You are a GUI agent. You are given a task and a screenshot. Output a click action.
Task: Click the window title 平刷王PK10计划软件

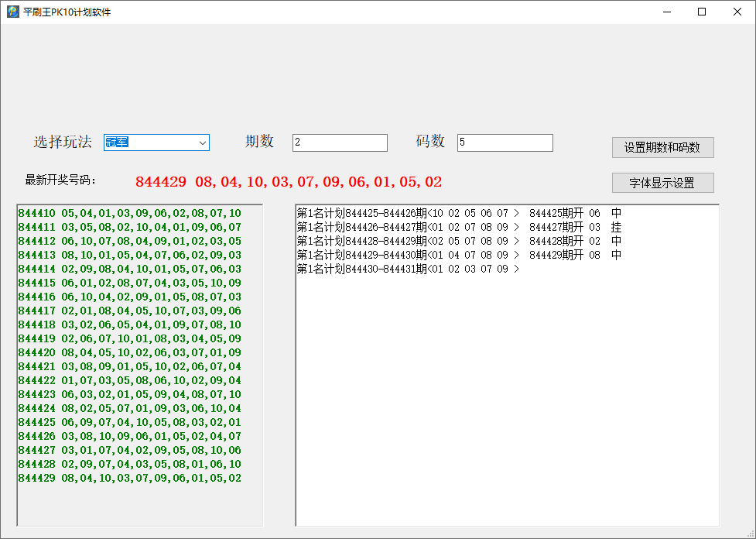67,12
